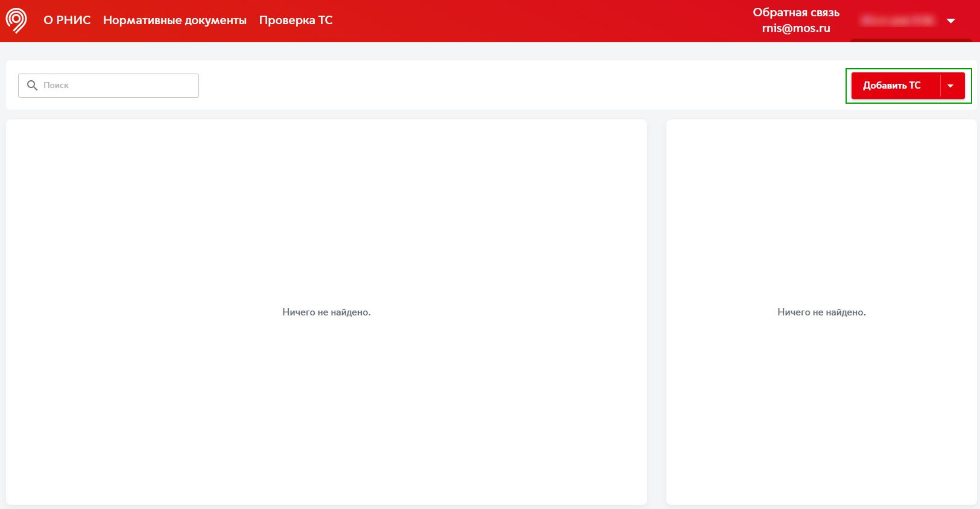Click the magnifier icon in search box
980x509 pixels.
click(33, 86)
